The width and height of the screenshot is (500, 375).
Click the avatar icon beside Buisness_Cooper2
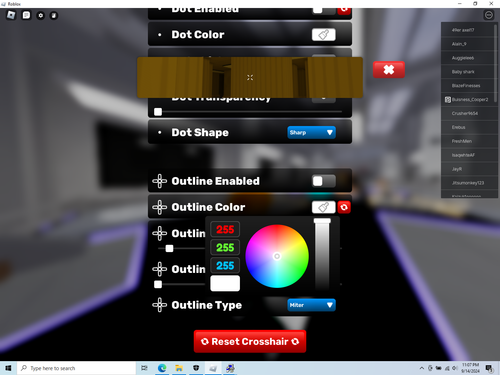(448, 99)
